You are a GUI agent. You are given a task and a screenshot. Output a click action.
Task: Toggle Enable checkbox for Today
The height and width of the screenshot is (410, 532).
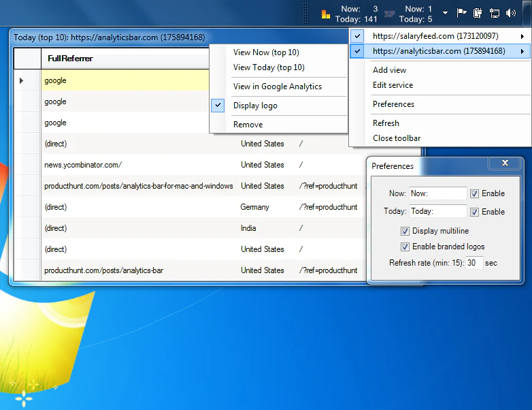[x=474, y=212]
